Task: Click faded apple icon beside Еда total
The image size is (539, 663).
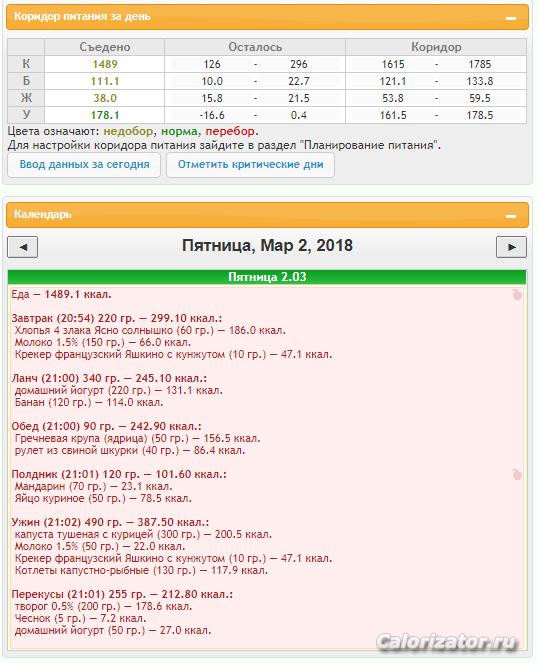Action: (517, 294)
